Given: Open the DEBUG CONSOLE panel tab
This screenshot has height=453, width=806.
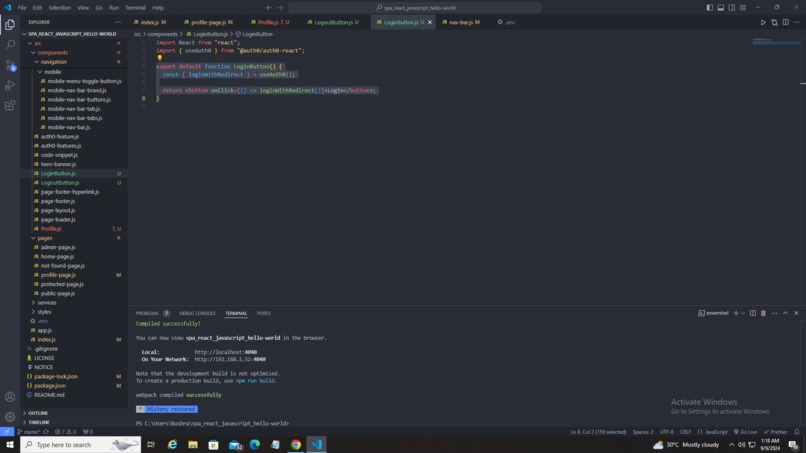Looking at the screenshot, I should tap(197, 313).
